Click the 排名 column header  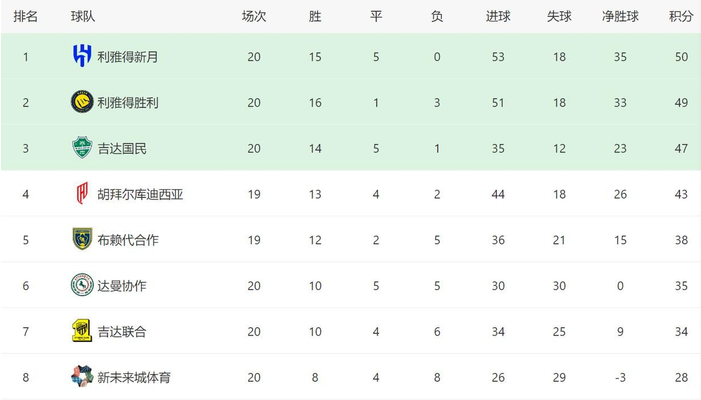coord(26,16)
